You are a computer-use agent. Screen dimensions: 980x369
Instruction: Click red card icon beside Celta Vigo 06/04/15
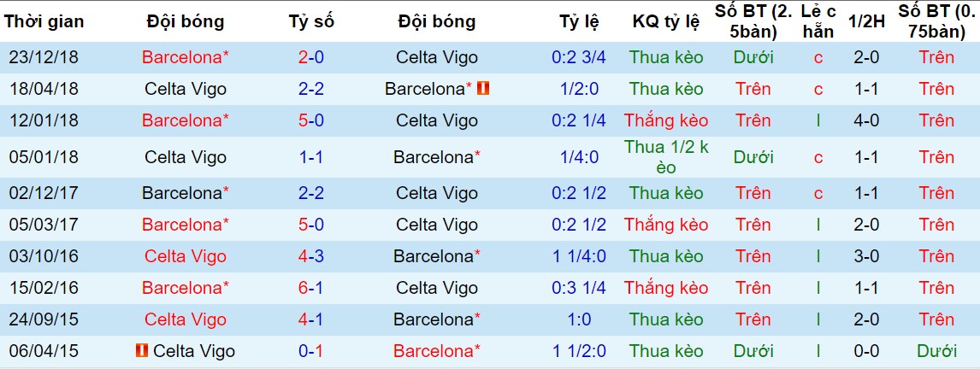coord(141,351)
